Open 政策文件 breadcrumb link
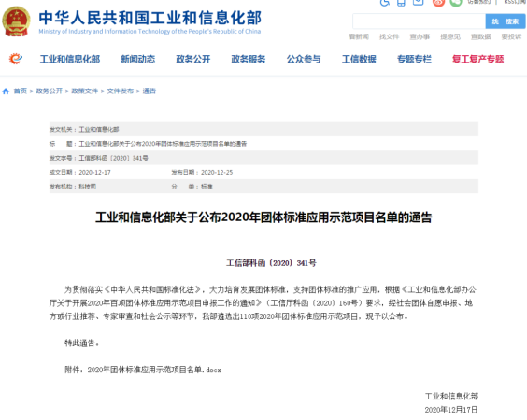This screenshot has height=420, width=527. [x=85, y=91]
